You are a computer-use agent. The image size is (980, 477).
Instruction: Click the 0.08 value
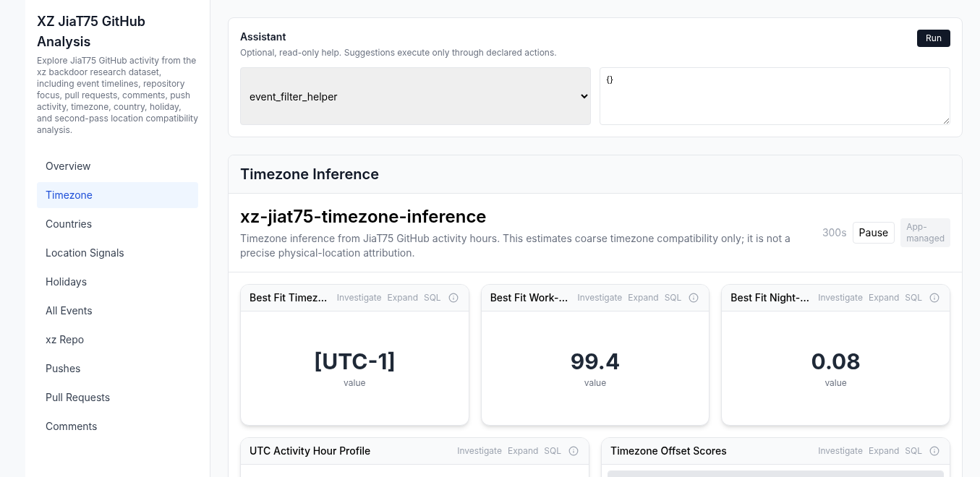835,361
